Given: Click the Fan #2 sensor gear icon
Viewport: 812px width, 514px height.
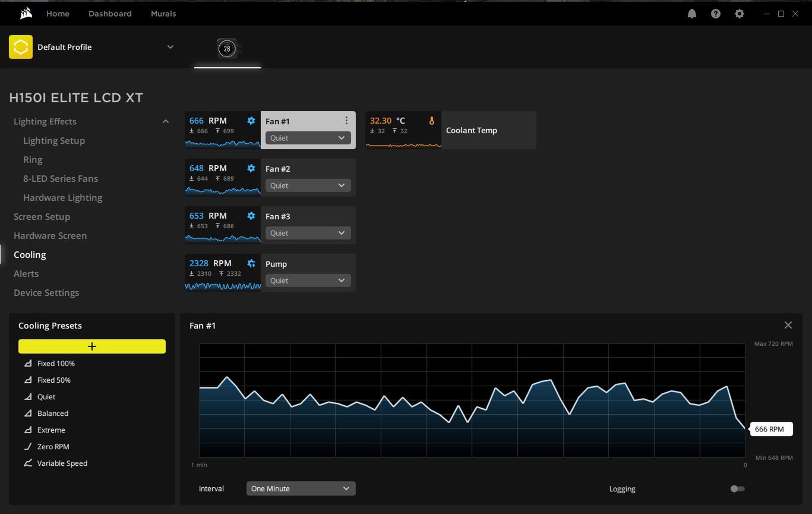Looking at the screenshot, I should click(251, 168).
